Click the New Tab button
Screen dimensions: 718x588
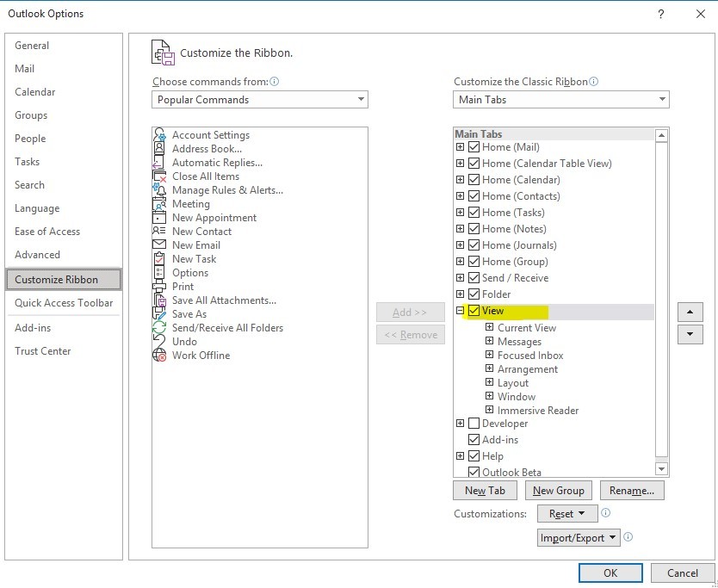click(485, 491)
